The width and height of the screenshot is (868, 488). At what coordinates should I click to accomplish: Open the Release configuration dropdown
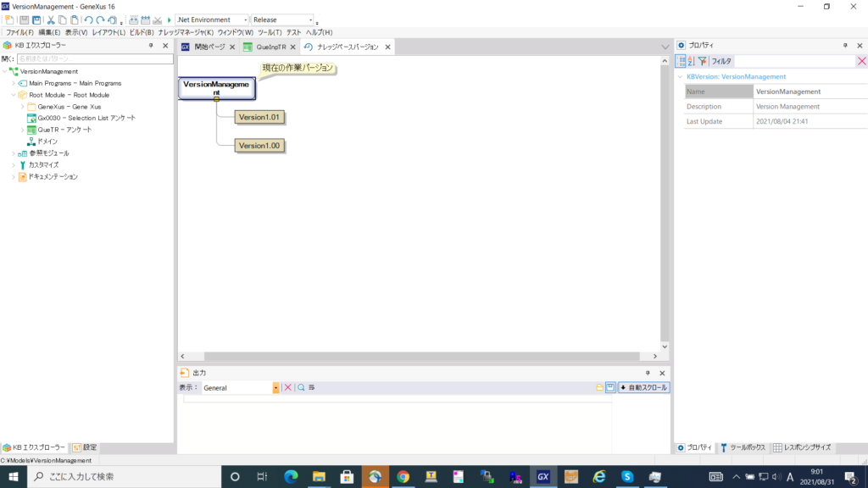[x=282, y=20]
